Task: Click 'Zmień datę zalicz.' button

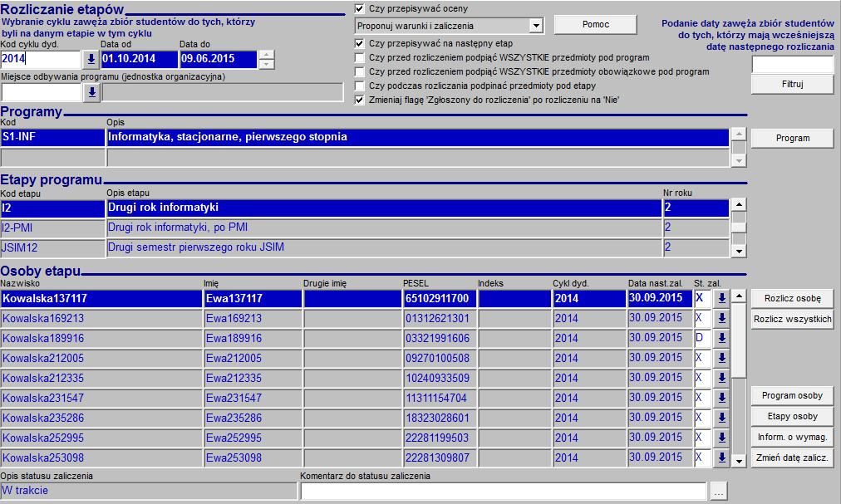Action: pyautogui.click(x=792, y=458)
